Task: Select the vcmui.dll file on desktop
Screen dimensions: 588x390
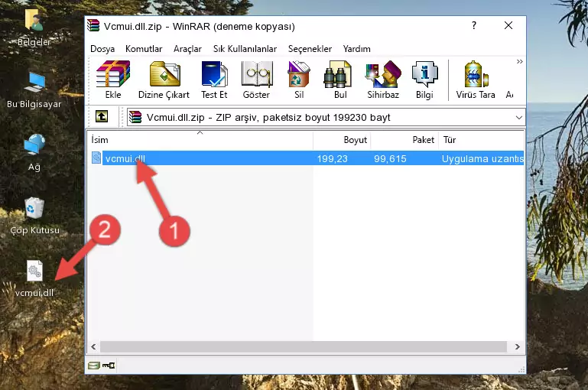Action: click(x=34, y=278)
